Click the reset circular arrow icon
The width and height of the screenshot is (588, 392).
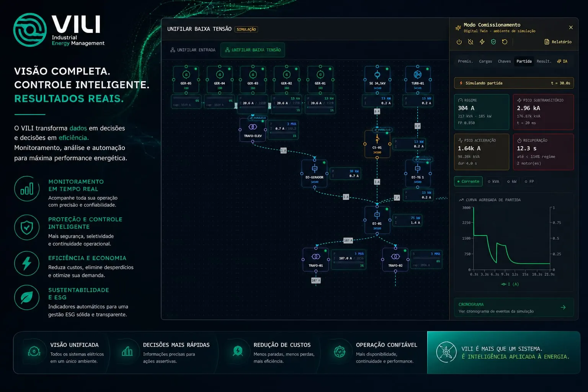click(505, 42)
